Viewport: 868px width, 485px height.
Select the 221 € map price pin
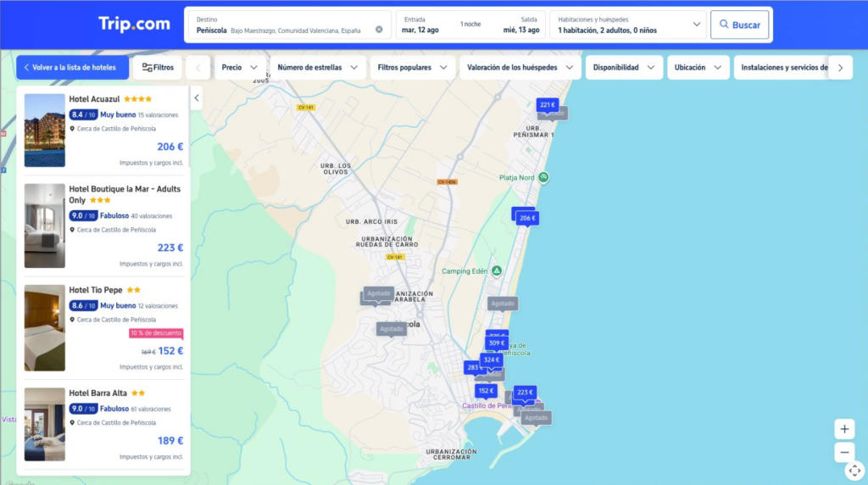(548, 106)
